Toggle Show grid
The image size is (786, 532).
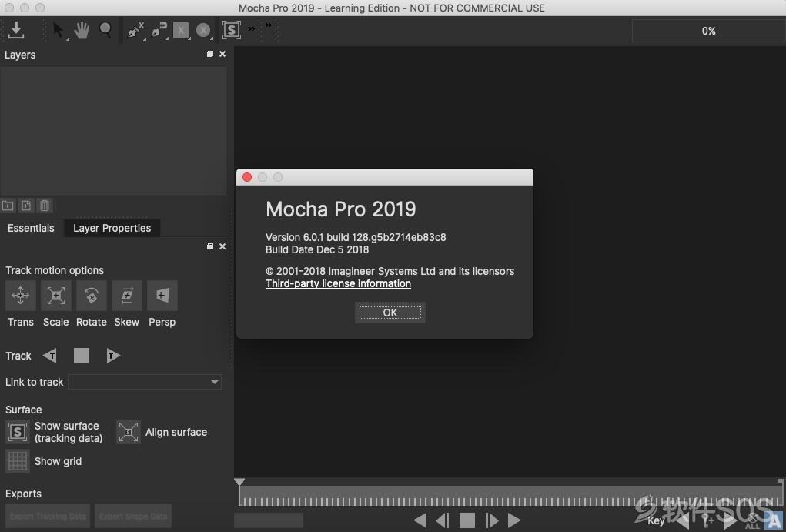pyautogui.click(x=18, y=461)
